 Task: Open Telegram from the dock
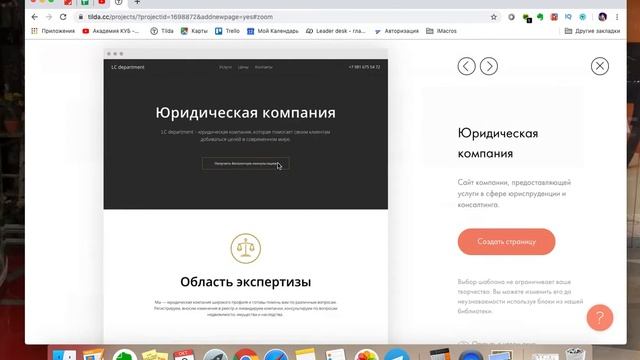(396, 355)
